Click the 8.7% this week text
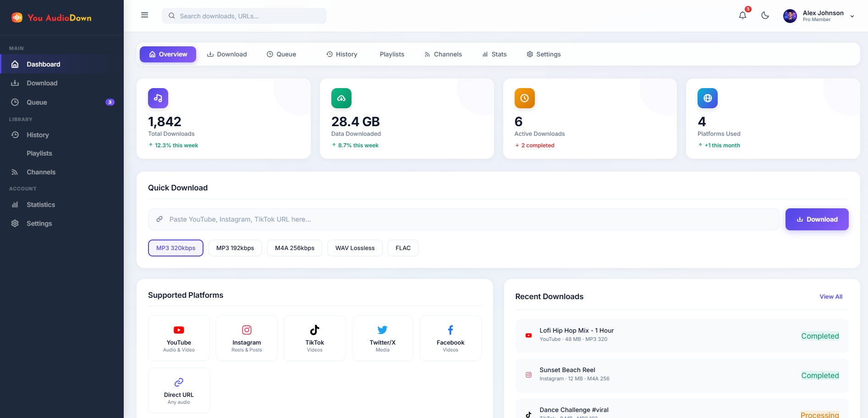The image size is (868, 418). [x=358, y=145]
